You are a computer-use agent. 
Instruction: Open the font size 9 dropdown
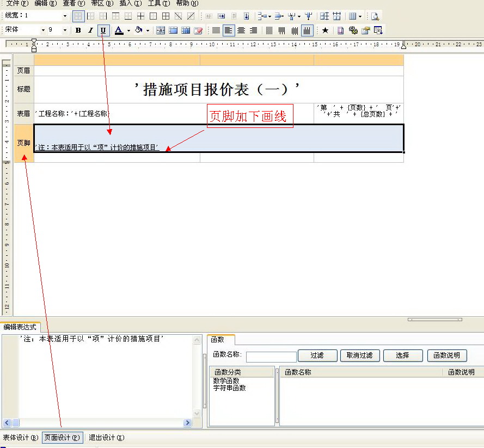[65, 30]
